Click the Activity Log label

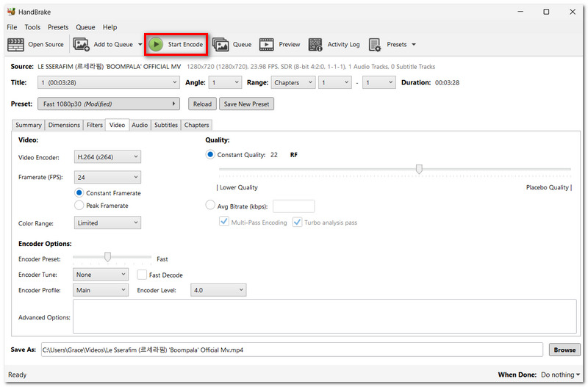(x=343, y=44)
